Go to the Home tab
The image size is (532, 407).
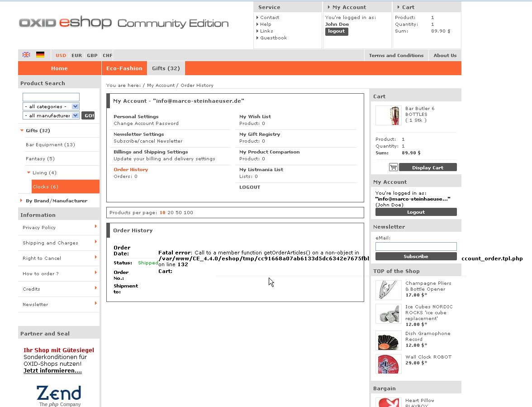[59, 68]
